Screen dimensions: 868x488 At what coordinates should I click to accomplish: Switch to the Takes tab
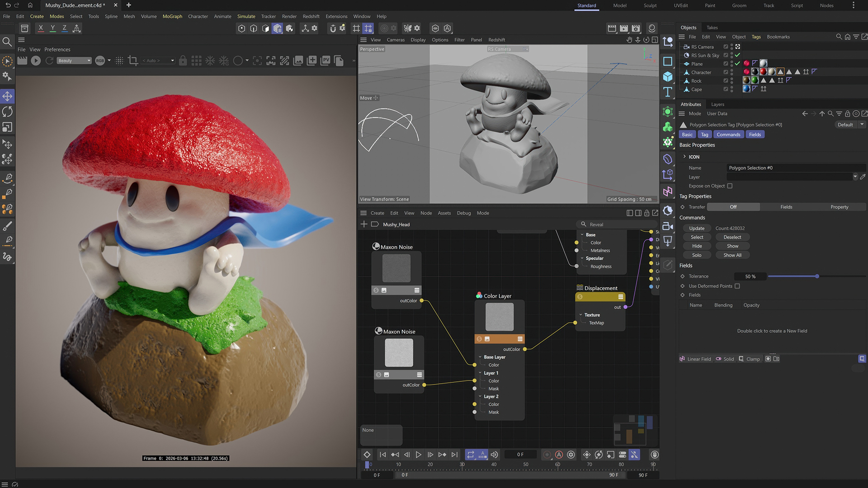pyautogui.click(x=712, y=28)
